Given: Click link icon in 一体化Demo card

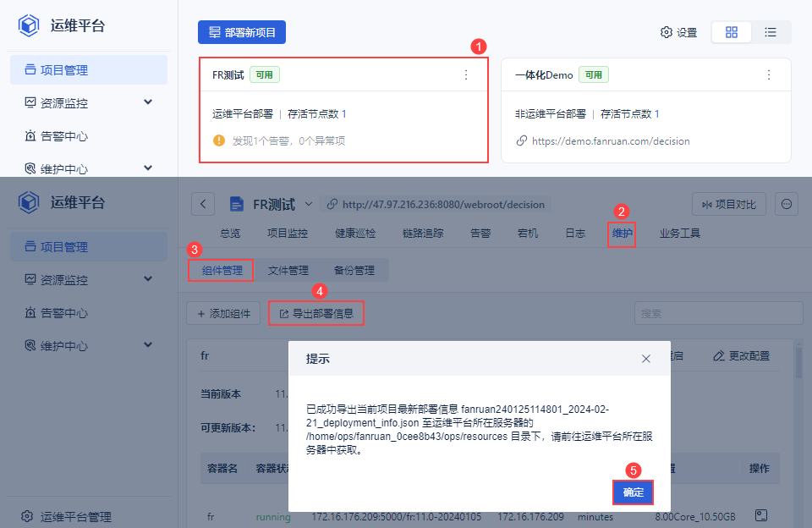Looking at the screenshot, I should pyautogui.click(x=522, y=141).
